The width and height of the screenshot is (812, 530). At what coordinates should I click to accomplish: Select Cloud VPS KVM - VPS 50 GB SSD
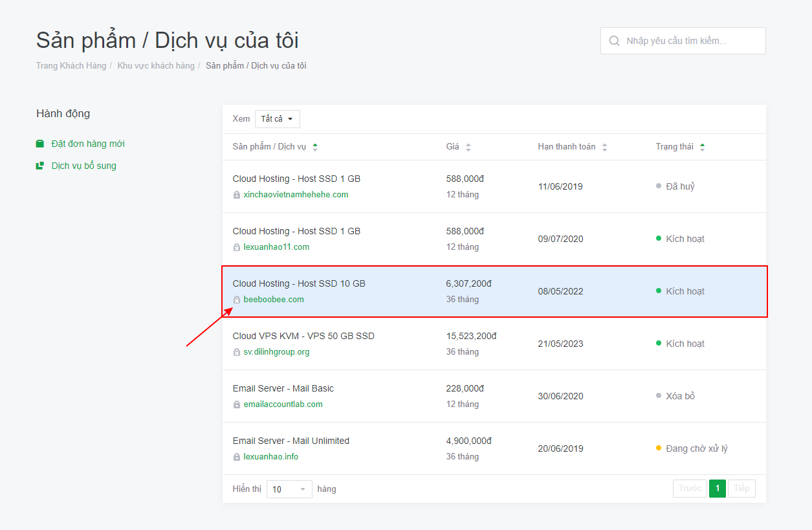point(494,344)
